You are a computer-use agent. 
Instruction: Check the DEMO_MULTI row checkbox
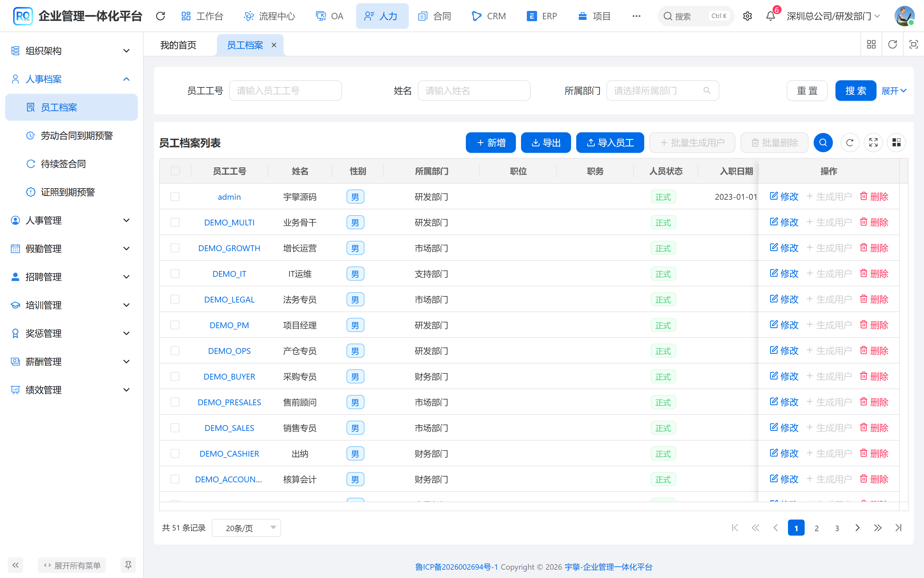175,222
